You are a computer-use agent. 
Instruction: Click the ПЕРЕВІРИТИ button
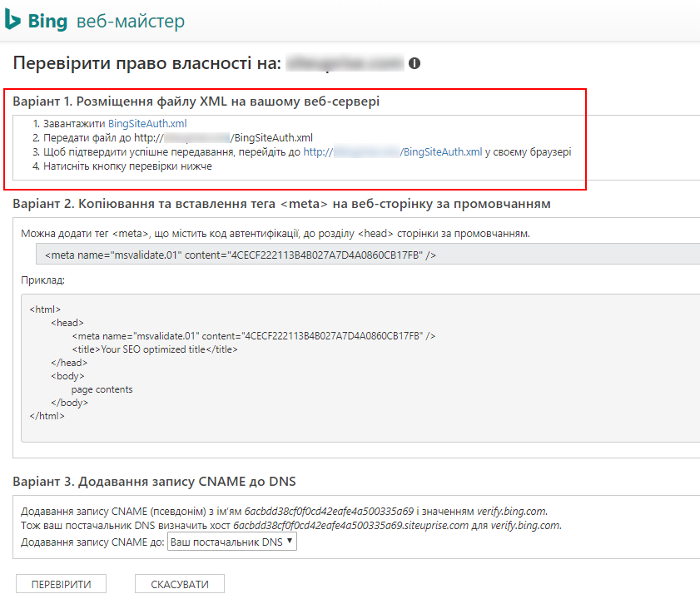pos(61,584)
